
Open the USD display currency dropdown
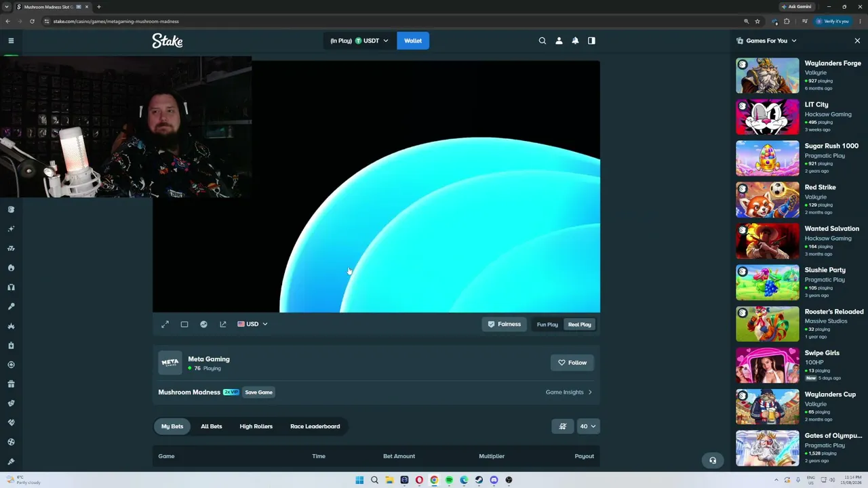click(252, 324)
